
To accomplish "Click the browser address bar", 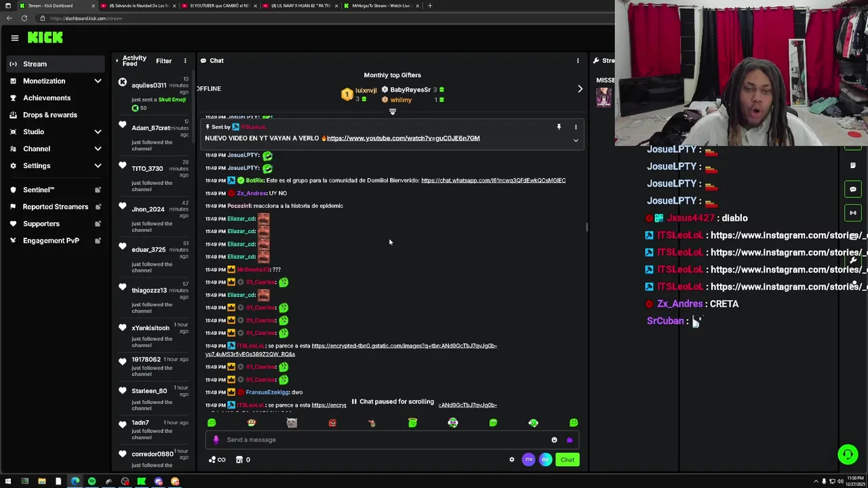I will point(325,18).
